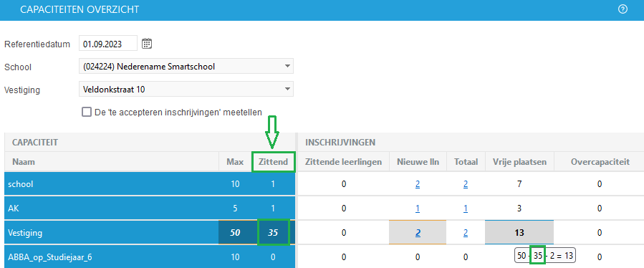Click the Nieuwe lln column header
The image size is (644, 268).
point(418,162)
